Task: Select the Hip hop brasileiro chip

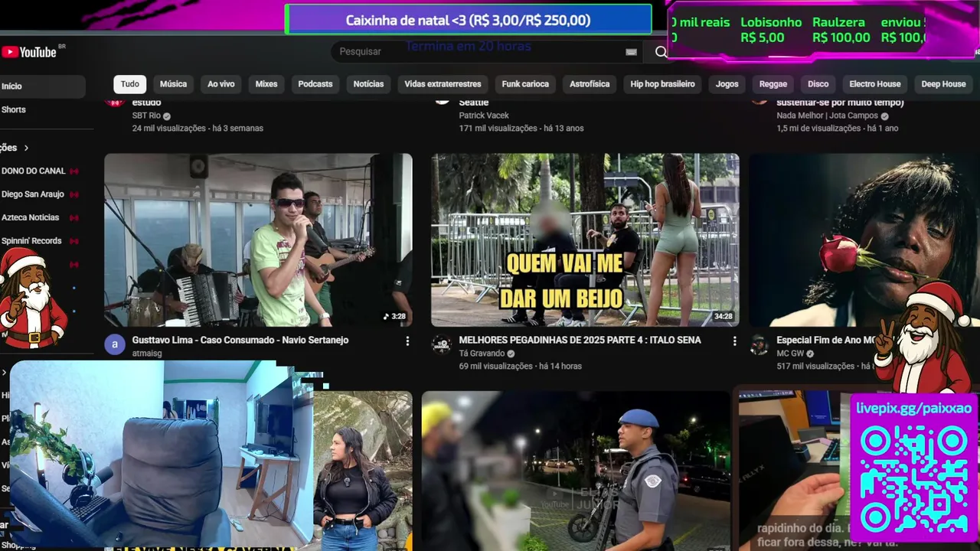Action: click(x=663, y=84)
